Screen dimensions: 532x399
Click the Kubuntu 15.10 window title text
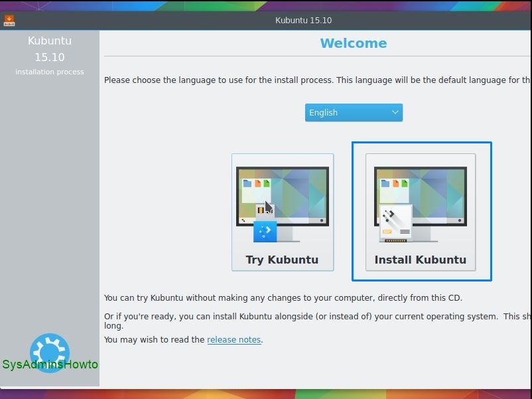[x=303, y=20]
